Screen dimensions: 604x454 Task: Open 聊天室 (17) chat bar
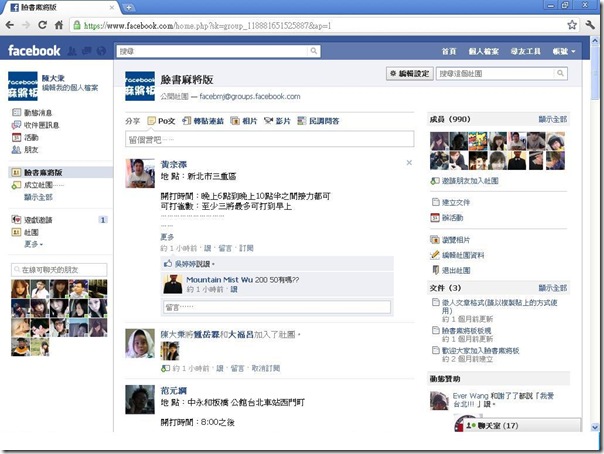point(523,425)
